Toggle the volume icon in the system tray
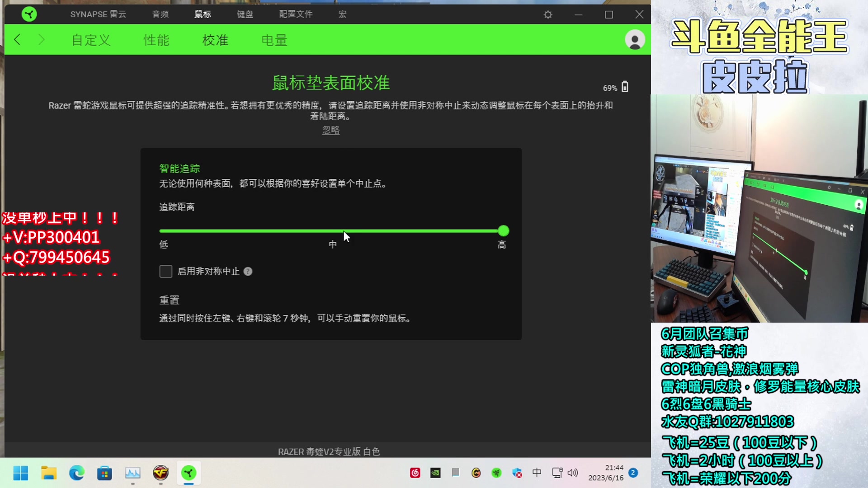This screenshot has height=488, width=868. coord(573,473)
